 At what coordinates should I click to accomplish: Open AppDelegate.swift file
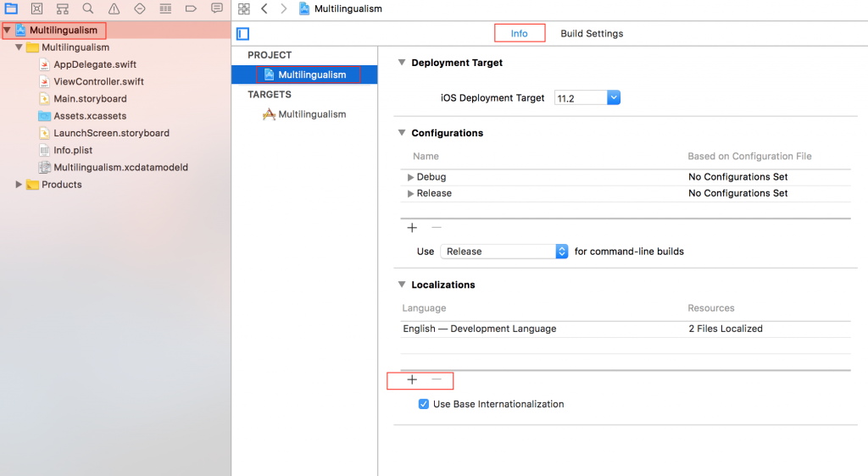pos(95,64)
